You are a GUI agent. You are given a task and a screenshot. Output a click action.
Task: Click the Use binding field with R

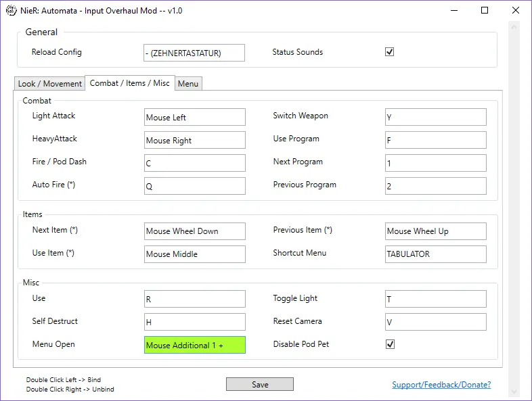tap(195, 299)
